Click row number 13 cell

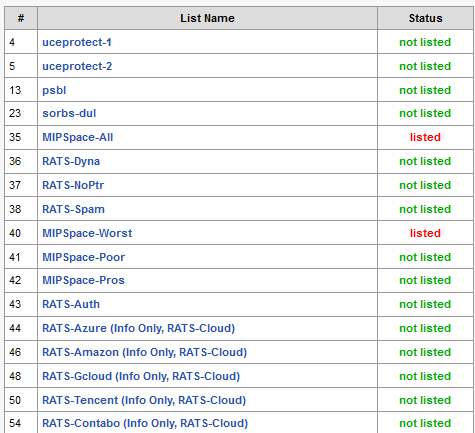[x=21, y=90]
